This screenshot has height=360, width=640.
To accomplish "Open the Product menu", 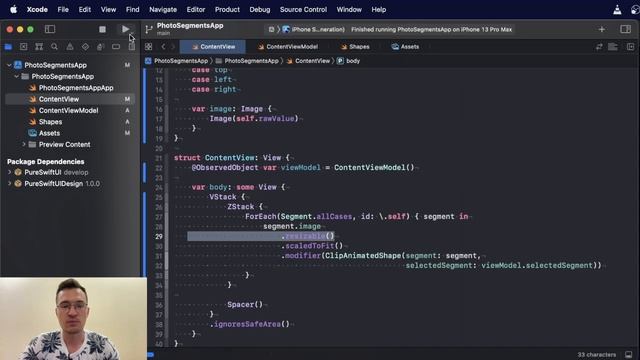I will [x=227, y=9].
